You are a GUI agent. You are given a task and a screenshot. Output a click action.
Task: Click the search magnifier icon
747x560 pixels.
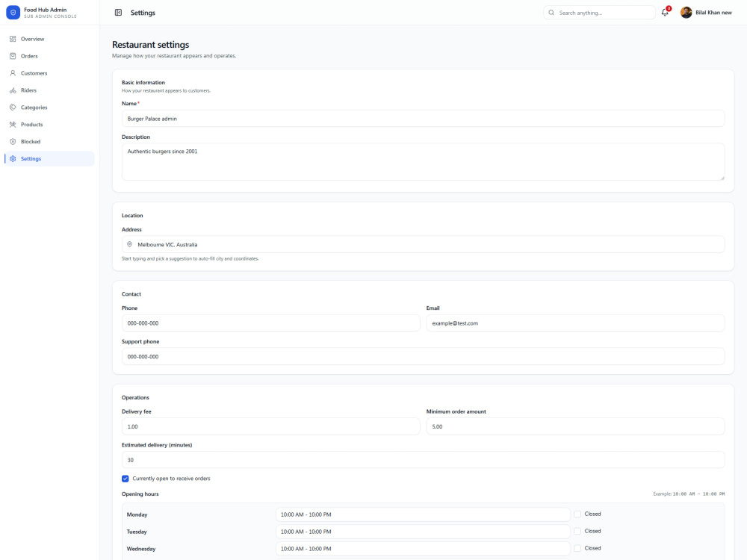[x=551, y=13]
